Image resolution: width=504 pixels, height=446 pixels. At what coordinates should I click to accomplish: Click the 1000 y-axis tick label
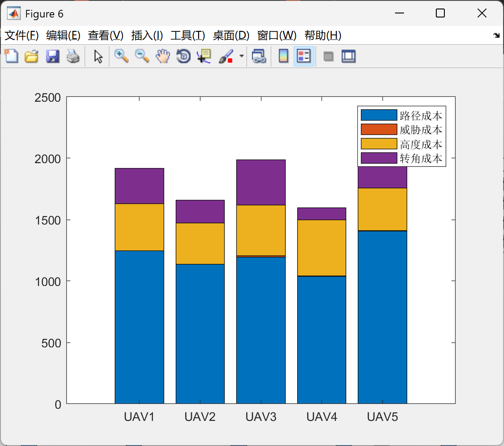pyautogui.click(x=48, y=282)
